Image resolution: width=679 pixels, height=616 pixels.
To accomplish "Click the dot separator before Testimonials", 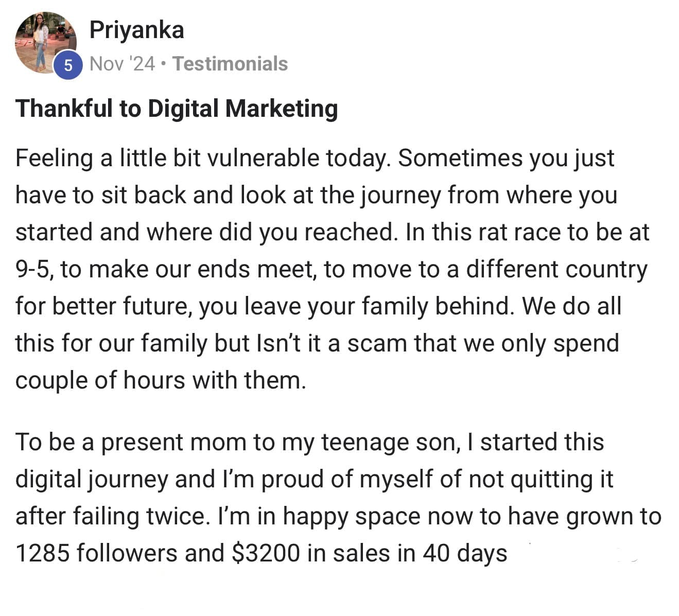I will pyautogui.click(x=163, y=64).
